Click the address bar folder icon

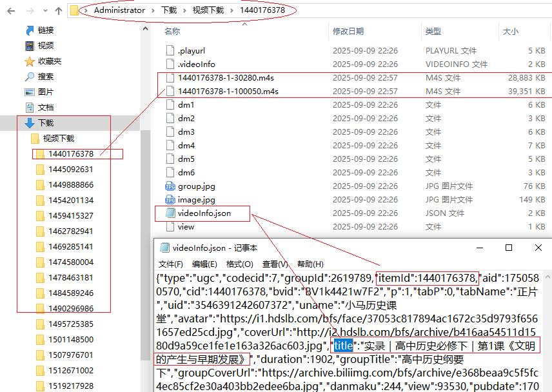pos(74,10)
